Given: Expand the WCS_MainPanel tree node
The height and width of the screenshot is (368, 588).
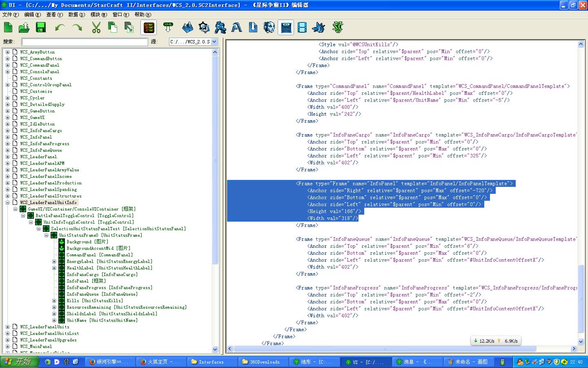Looking at the screenshot, I should point(7,346).
